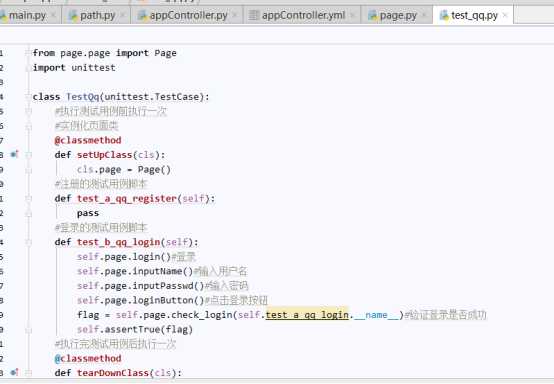
Task: Click the TestQq class name
Action: [x=83, y=96]
